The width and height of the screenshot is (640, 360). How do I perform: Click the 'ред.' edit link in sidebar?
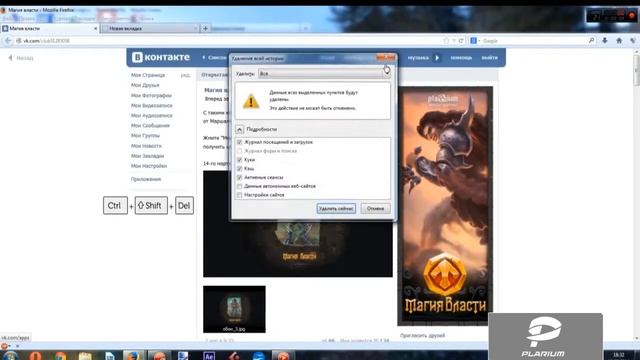point(185,76)
